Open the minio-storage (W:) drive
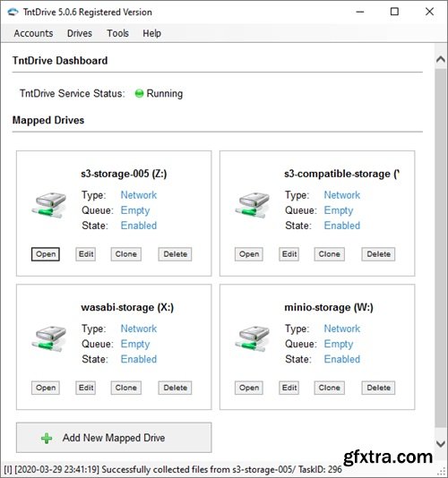Viewport: 448px width, 478px height. coord(249,388)
